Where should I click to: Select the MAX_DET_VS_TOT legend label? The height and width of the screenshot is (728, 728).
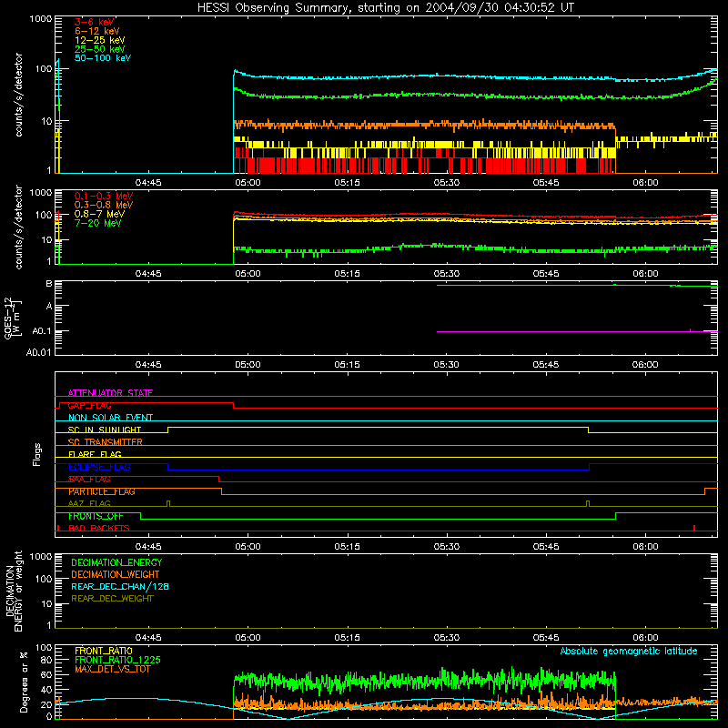[x=112, y=669]
